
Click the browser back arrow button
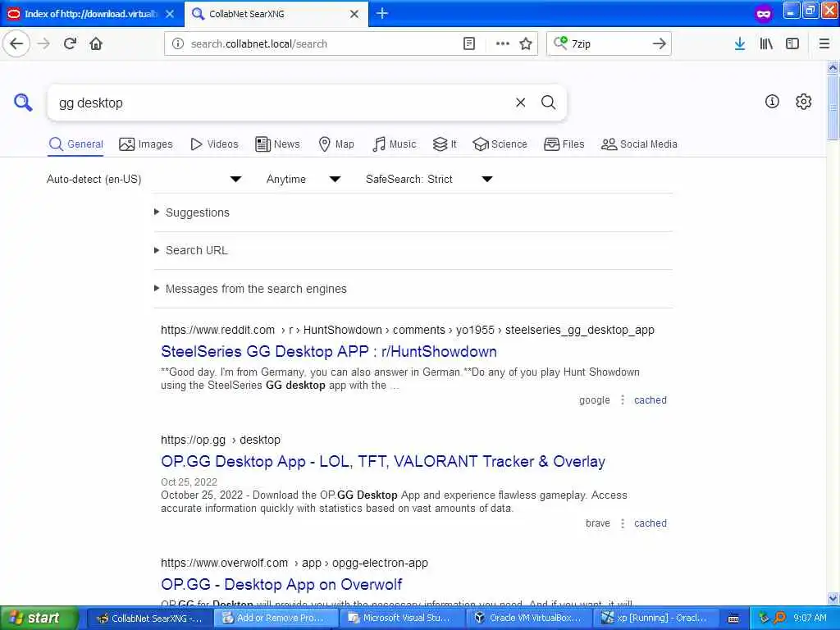(x=16, y=44)
